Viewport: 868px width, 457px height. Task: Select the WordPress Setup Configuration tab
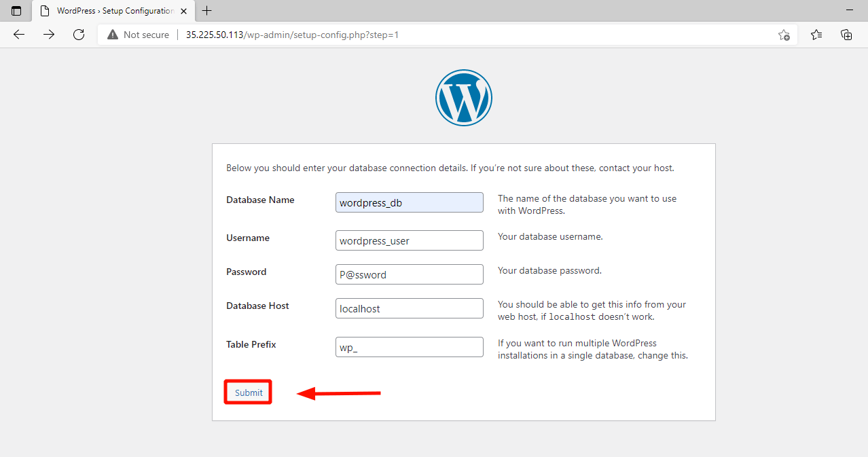pos(112,11)
